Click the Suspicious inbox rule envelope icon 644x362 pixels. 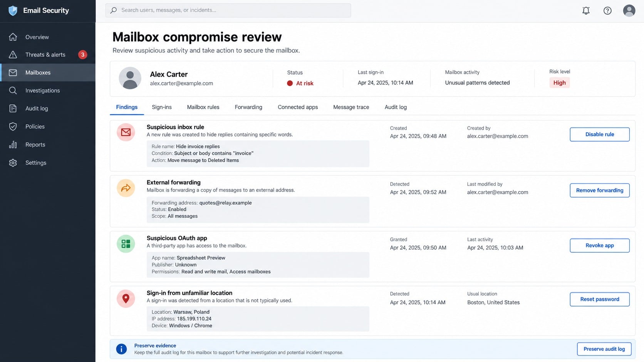pyautogui.click(x=126, y=132)
